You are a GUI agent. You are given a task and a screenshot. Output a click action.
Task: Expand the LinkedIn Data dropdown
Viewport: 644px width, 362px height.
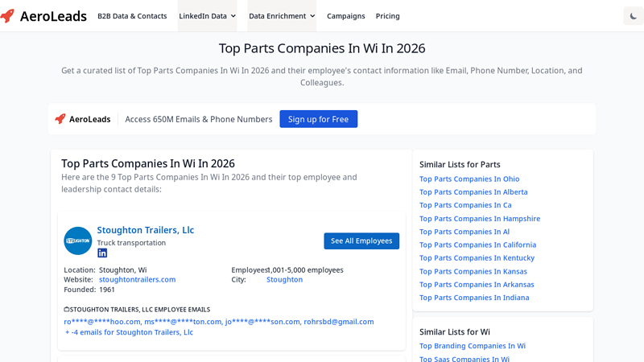[x=207, y=16]
